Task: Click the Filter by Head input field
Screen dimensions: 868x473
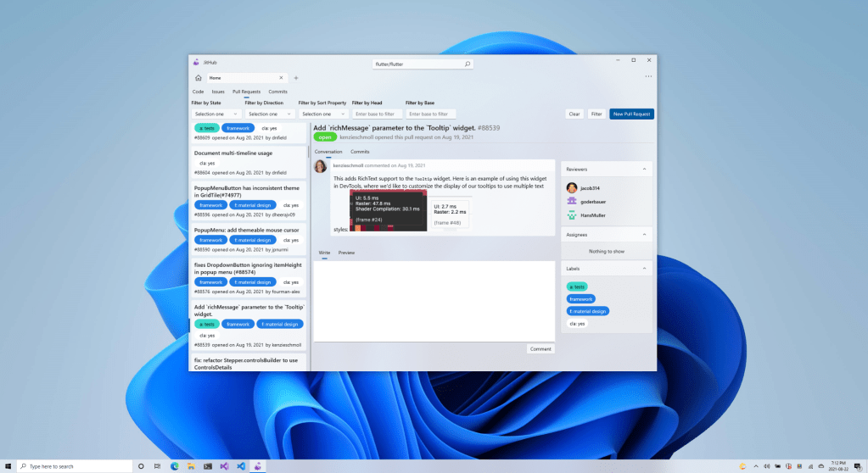Action: point(377,114)
